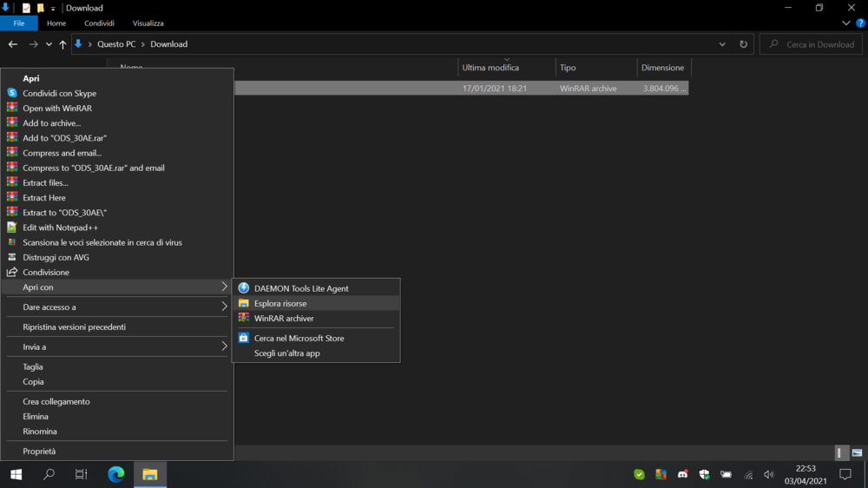Go forward with the right arrow

tap(33, 44)
